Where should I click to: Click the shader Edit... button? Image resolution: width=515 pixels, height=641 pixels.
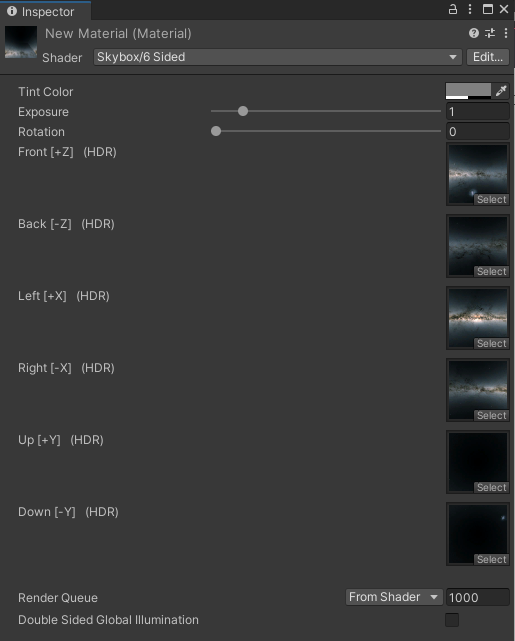click(x=488, y=57)
